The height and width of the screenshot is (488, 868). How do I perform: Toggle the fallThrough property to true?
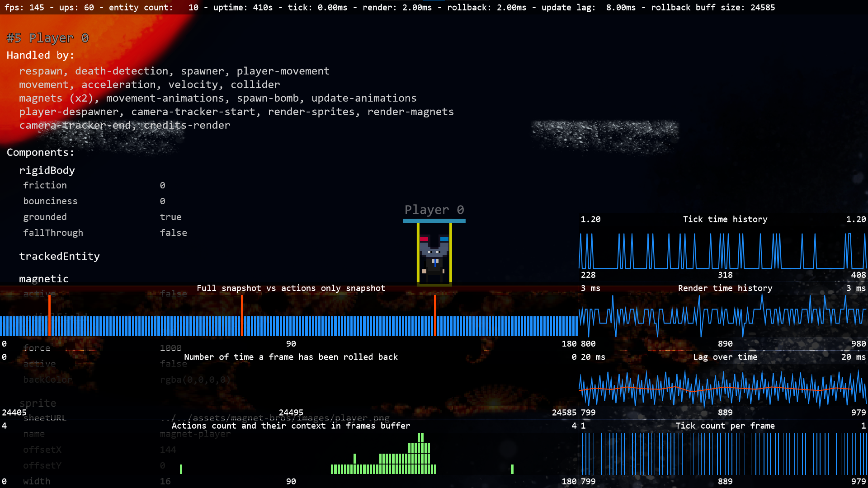[174, 232]
